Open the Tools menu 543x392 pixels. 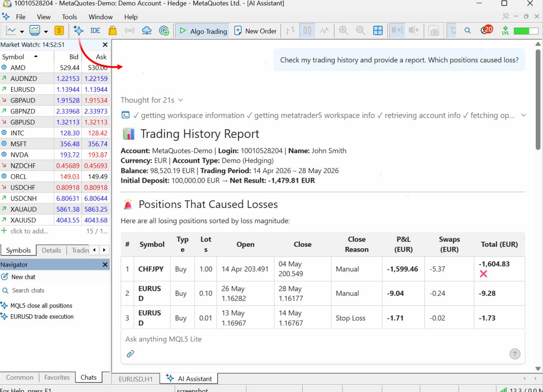69,17
